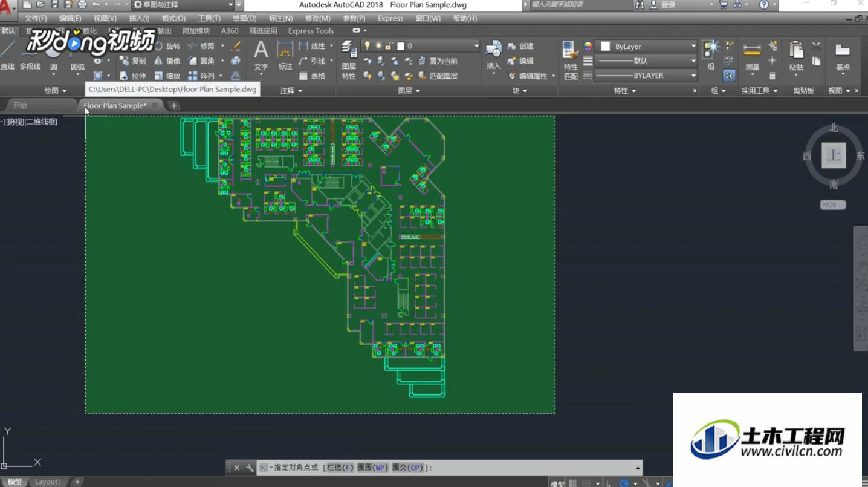Select the Arc (圆弧) tool

coord(77,60)
